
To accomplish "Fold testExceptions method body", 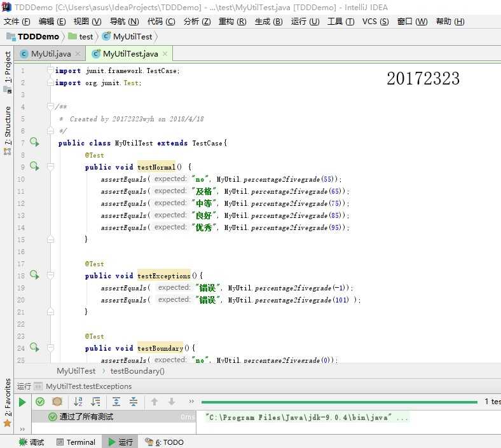I will [50, 275].
